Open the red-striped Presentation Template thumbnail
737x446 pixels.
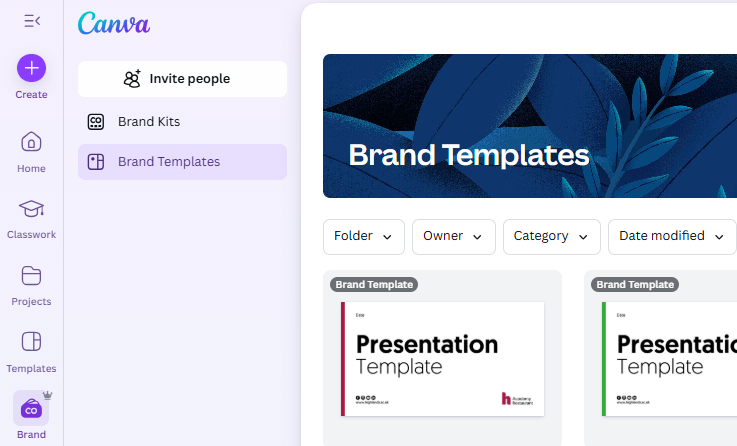442,358
